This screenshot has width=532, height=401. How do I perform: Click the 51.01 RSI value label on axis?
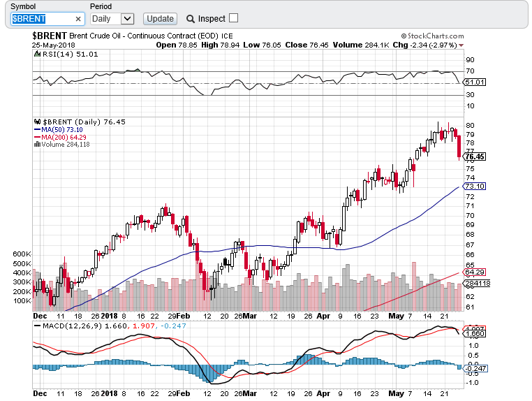[475, 82]
